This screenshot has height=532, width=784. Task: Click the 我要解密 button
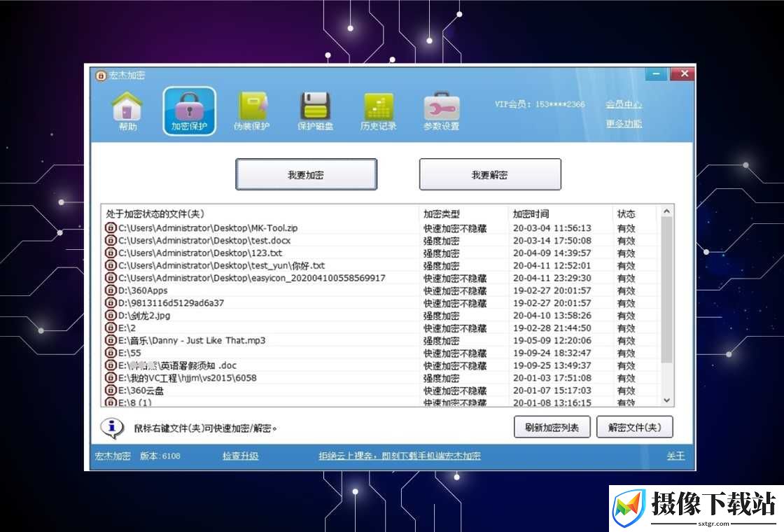point(490,174)
